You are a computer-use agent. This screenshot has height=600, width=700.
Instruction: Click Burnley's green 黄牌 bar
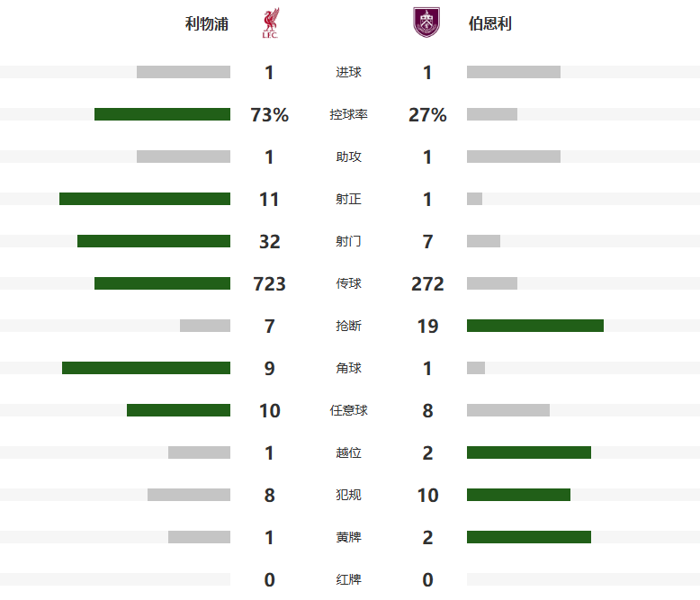click(x=528, y=537)
